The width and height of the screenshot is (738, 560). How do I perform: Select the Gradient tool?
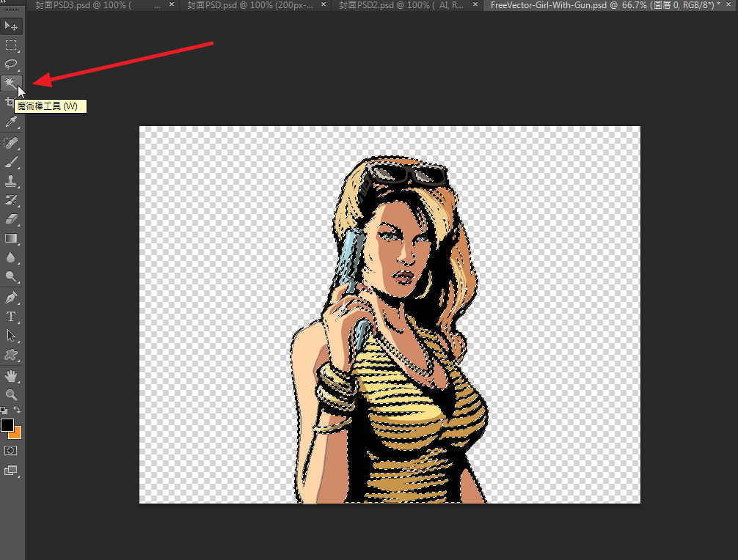click(x=11, y=238)
